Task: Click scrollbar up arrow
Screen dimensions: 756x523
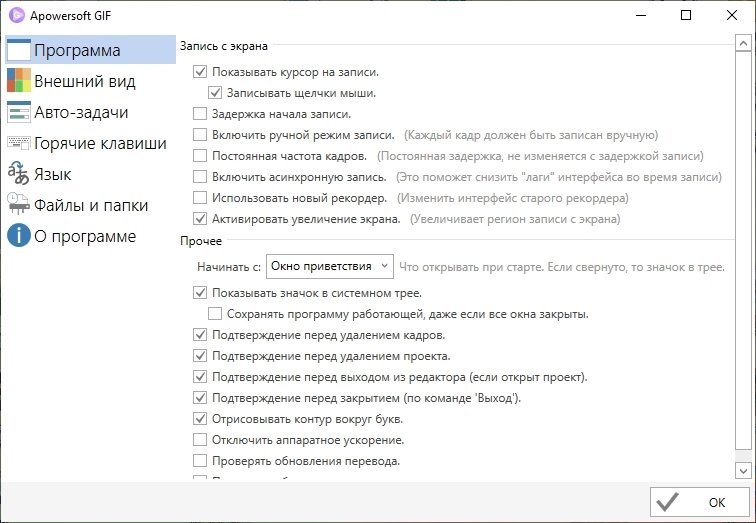Action: point(743,43)
